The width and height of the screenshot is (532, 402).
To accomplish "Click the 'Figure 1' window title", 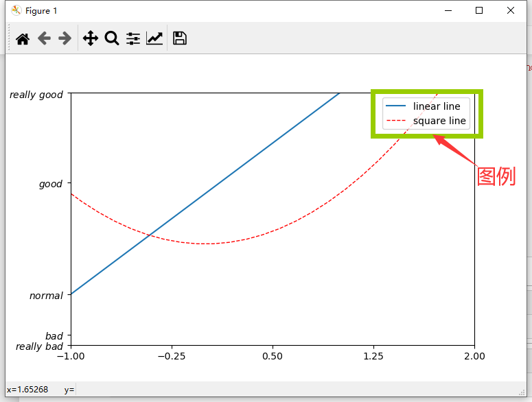I will 41,11.
